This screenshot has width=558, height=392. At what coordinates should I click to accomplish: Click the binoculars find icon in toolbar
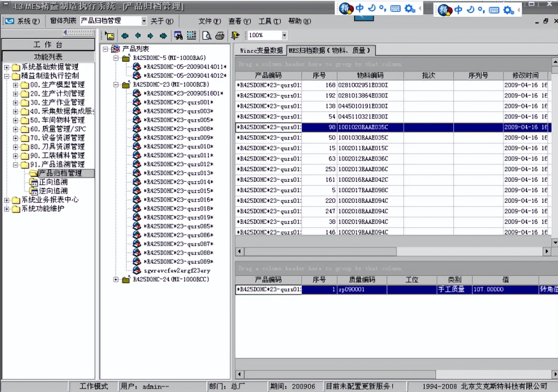pos(178,36)
